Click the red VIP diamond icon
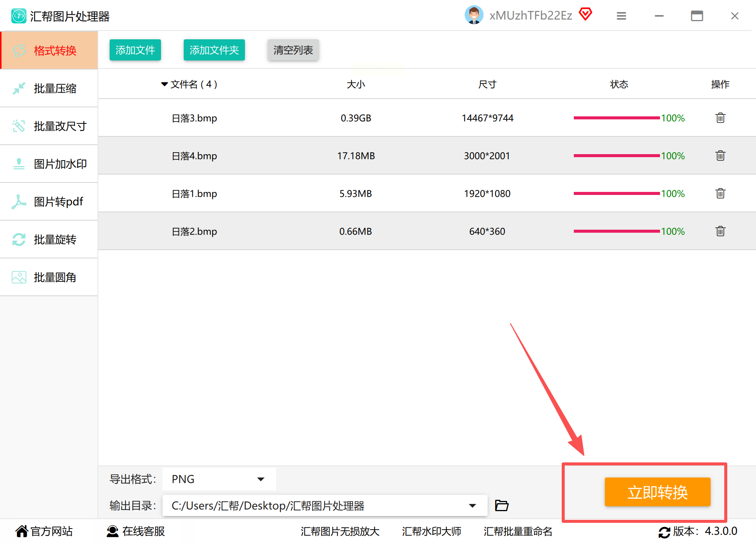 [586, 15]
